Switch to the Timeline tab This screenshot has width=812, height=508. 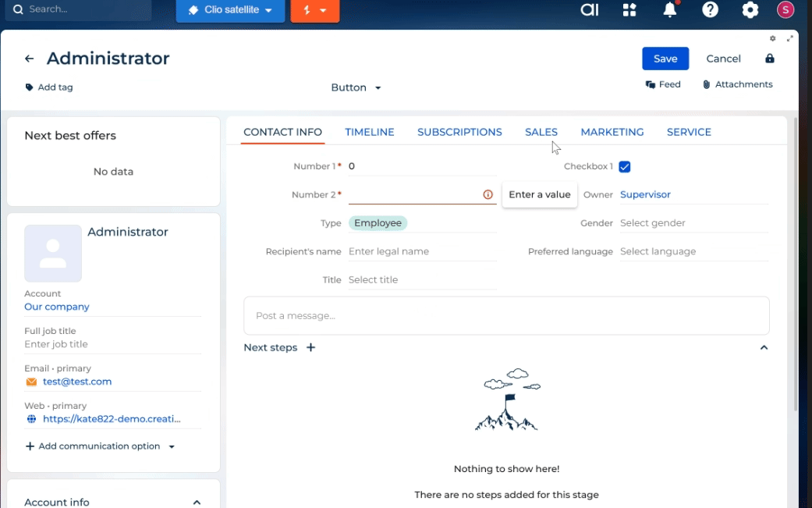point(370,132)
